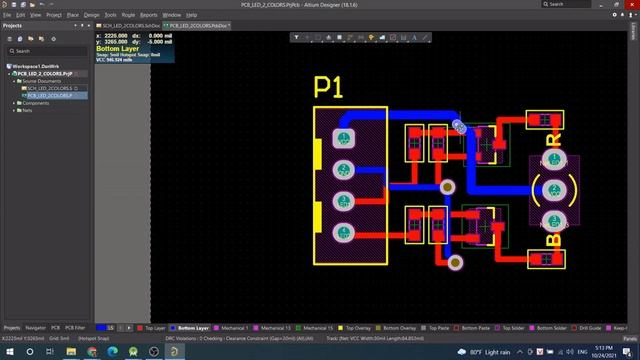Viewport: 640px width, 360px height.
Task: Open Microsoft Edge from the taskbar
Action: coord(113,351)
